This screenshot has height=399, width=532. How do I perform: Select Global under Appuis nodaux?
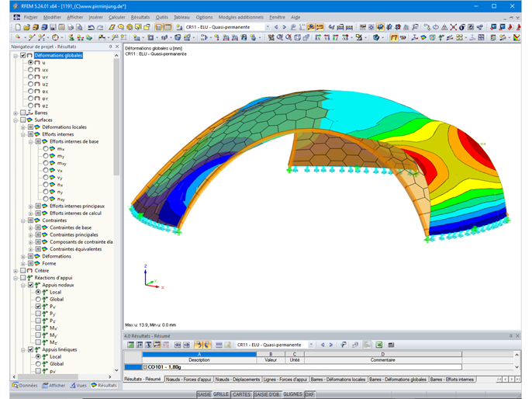click(x=38, y=299)
